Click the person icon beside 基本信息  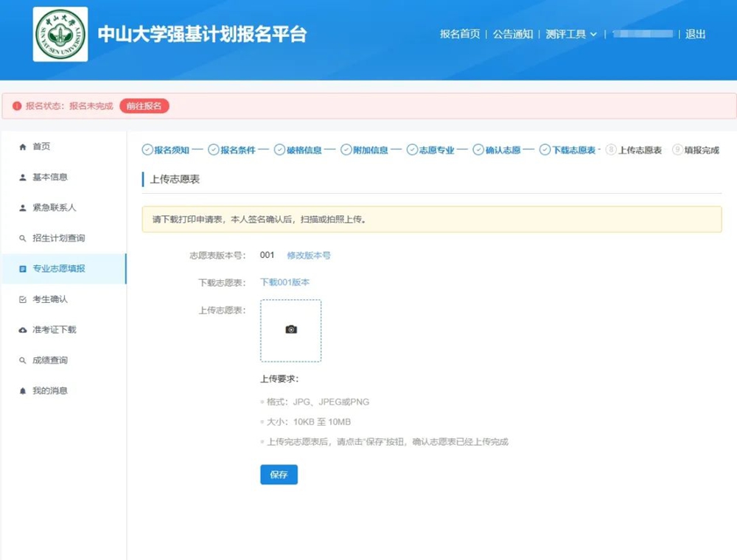[x=22, y=178]
